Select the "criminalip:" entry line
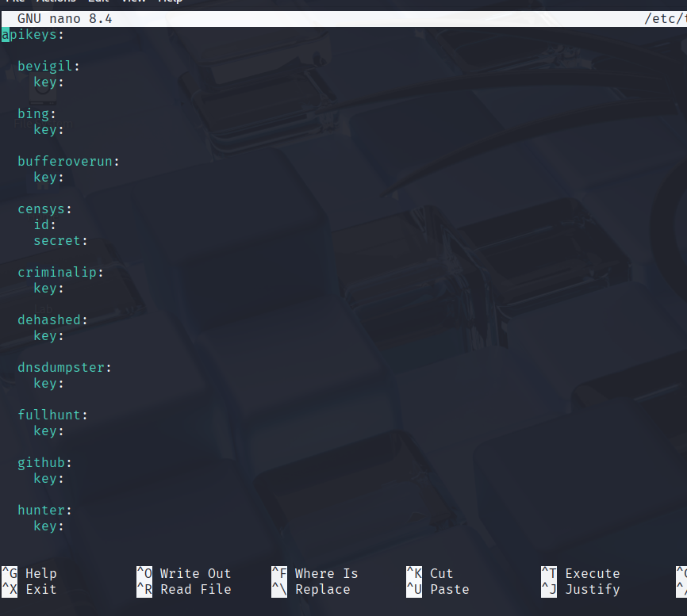The height and width of the screenshot is (616, 687). pyautogui.click(x=60, y=272)
